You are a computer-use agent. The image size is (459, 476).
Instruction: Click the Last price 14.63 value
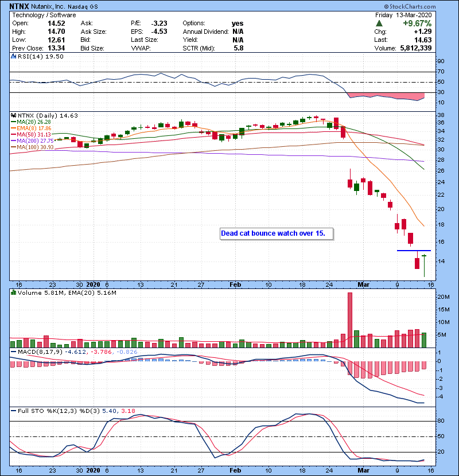click(x=423, y=40)
